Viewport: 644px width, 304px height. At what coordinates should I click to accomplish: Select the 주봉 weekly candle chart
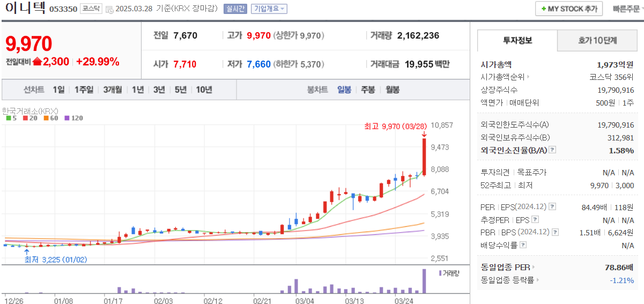(368, 90)
